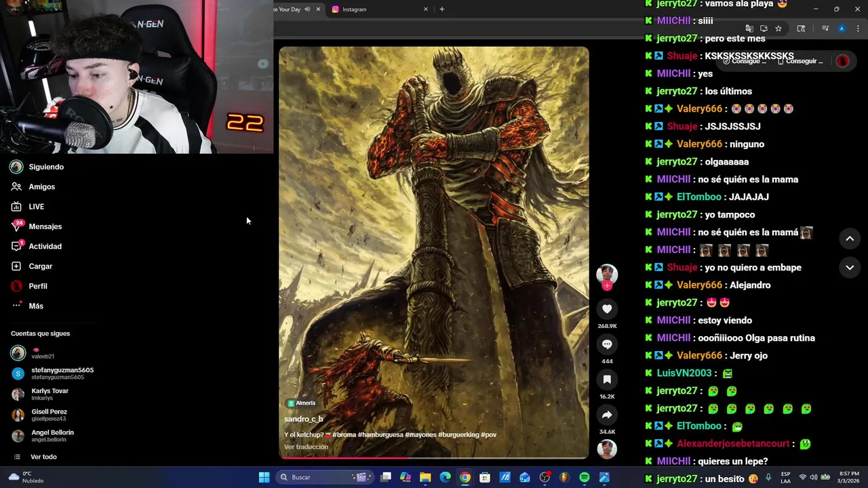The height and width of the screenshot is (488, 868).
Task: Open stefanyguzman5605 followed account
Action: tap(53, 373)
